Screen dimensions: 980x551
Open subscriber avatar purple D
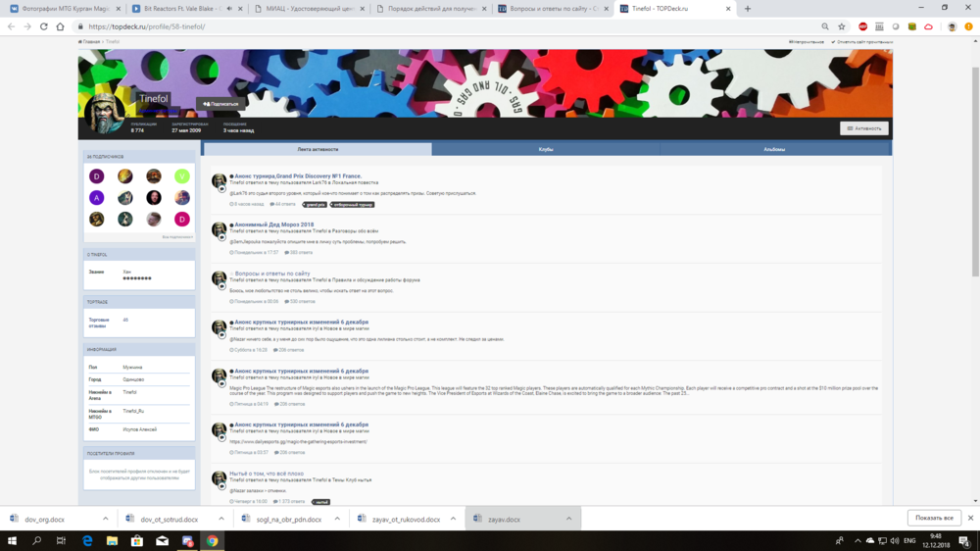(x=96, y=176)
